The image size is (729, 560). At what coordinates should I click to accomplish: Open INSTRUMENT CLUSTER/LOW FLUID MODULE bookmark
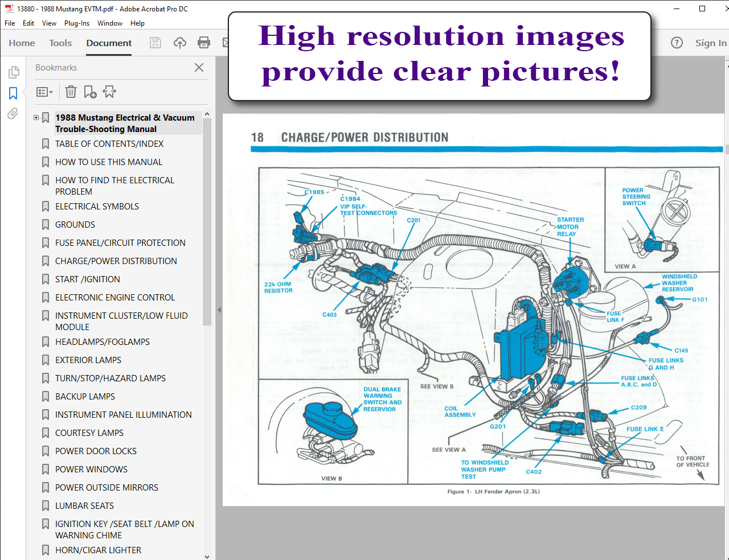coord(121,322)
